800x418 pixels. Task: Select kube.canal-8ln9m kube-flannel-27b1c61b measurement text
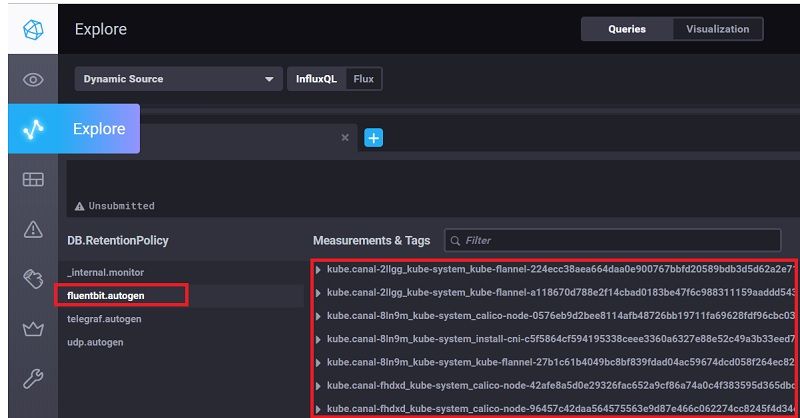tap(561, 362)
